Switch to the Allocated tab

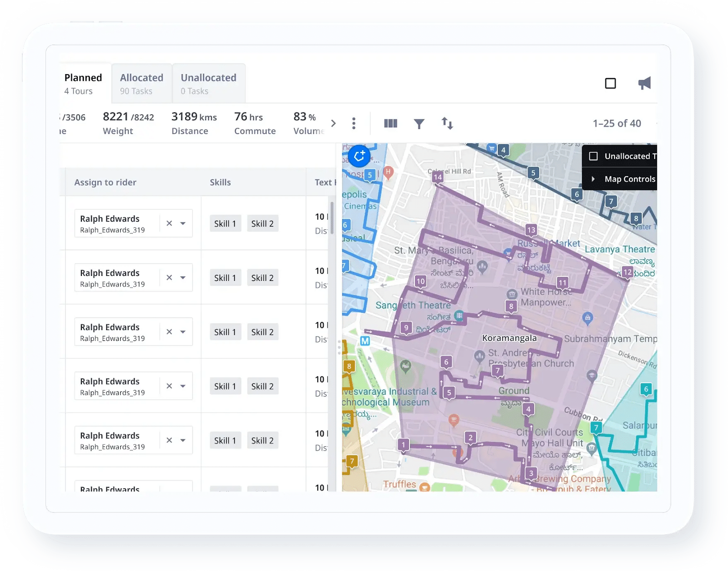(142, 83)
